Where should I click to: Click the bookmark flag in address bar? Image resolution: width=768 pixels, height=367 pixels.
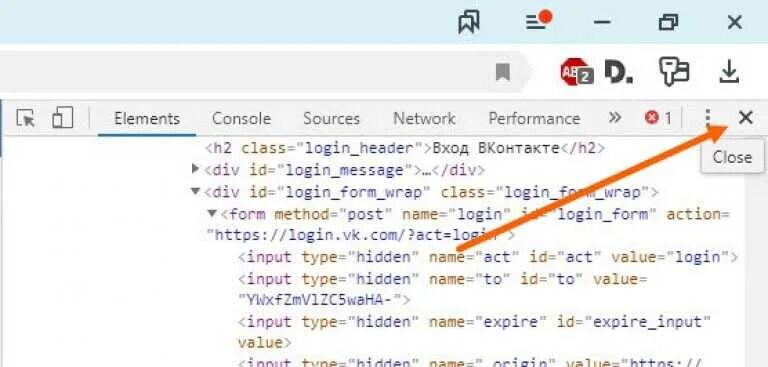[x=503, y=73]
